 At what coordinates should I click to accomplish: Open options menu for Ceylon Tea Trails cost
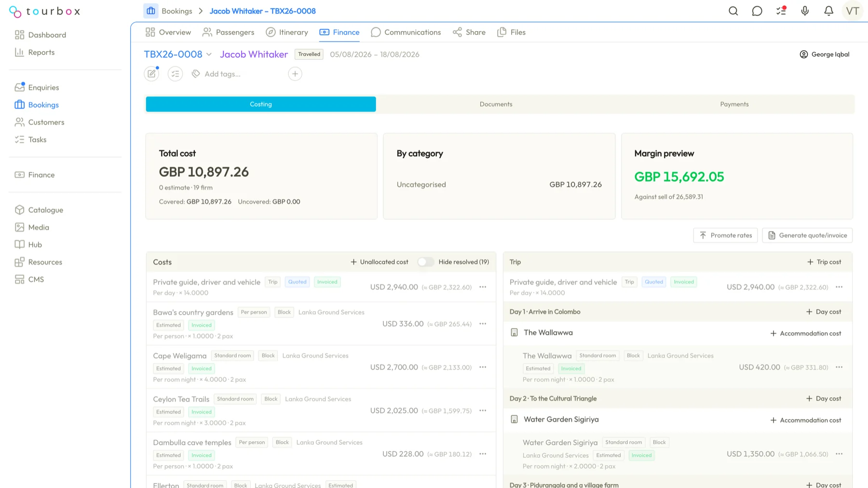(483, 410)
